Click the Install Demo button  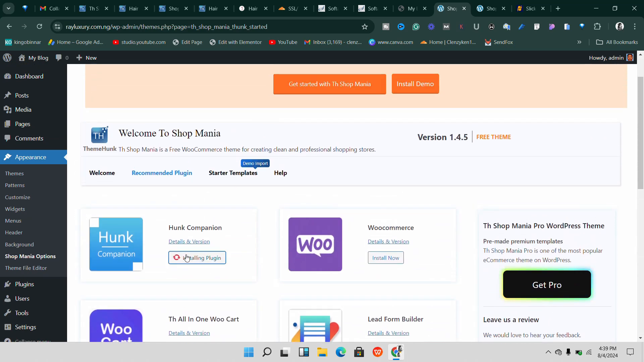click(x=415, y=84)
